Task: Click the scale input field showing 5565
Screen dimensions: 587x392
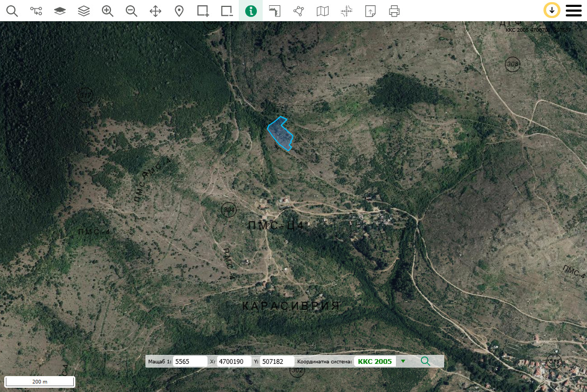Action: click(x=190, y=361)
